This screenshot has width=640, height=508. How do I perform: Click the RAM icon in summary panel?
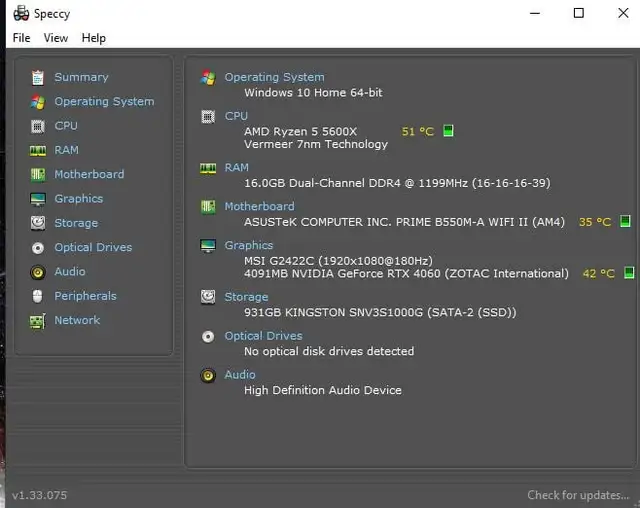(x=208, y=168)
